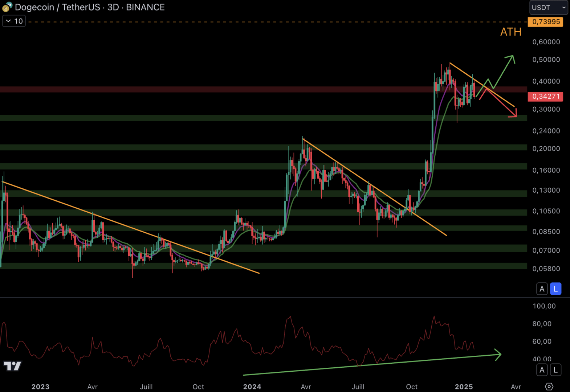Click the 2024 label on time axis

tap(252, 387)
